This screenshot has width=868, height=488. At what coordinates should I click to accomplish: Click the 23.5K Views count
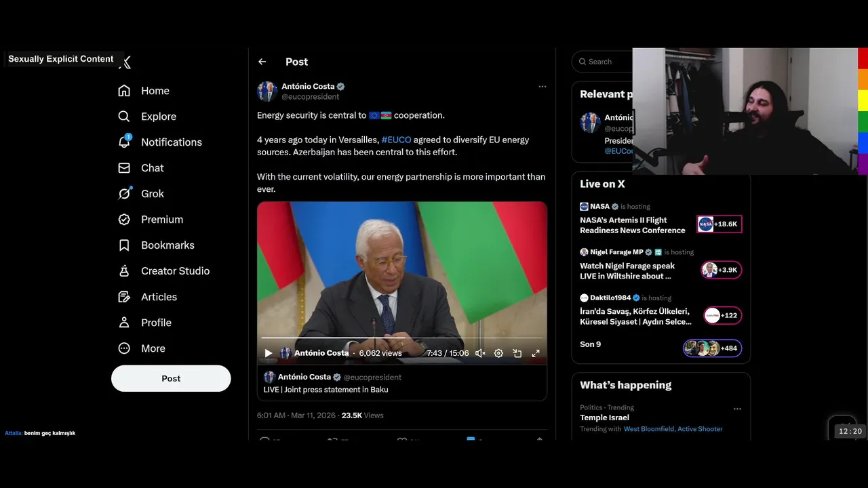coord(362,415)
